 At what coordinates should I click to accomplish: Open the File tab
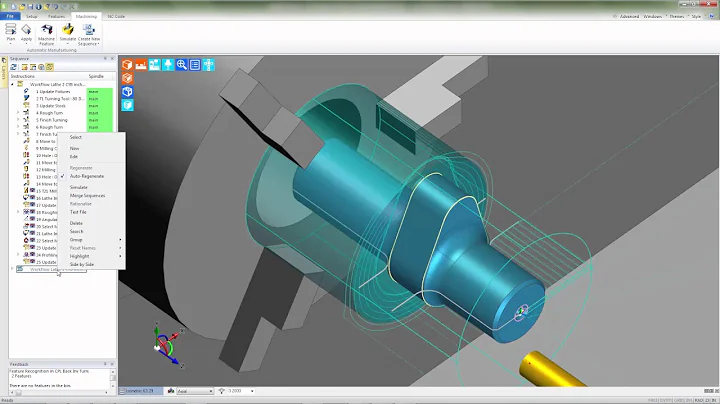tap(10, 17)
